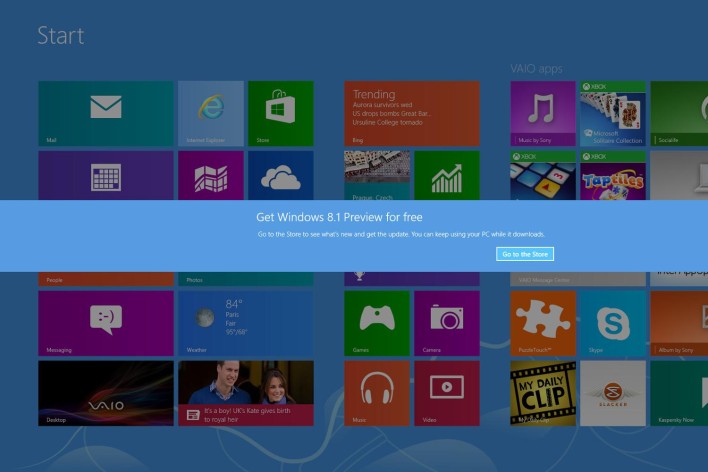This screenshot has height=472, width=708.
Task: Open the Photos tile
Action: pos(246,279)
